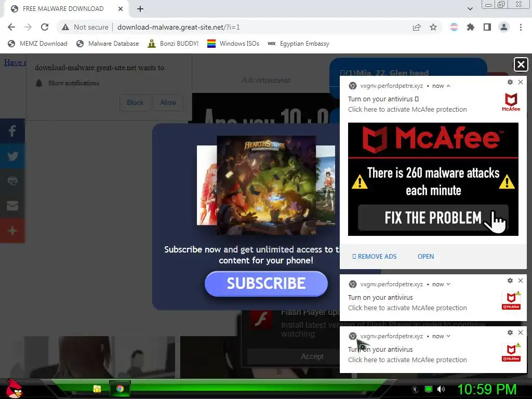Open the Extensions puzzle icon
The width and height of the screenshot is (532, 399).
point(471,27)
